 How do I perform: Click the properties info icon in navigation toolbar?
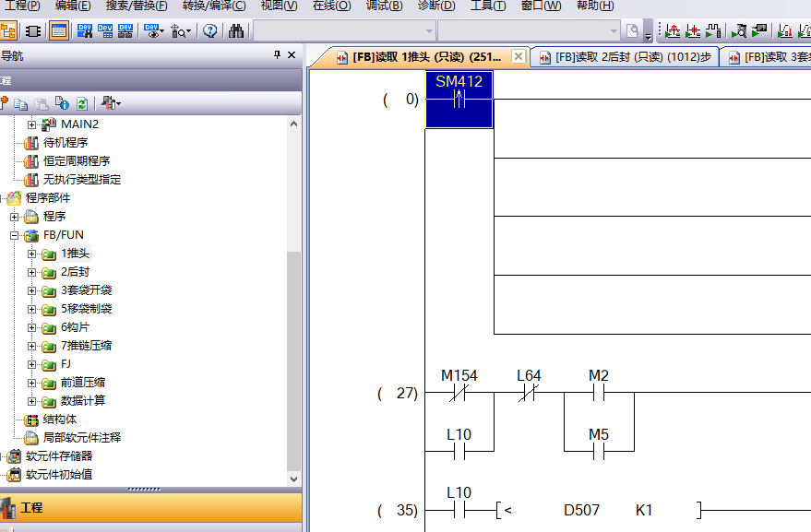61,103
